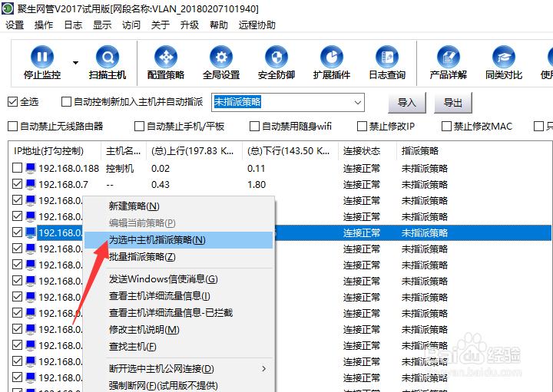Image resolution: width=553 pixels, height=392 pixels.
Task: Uncheck the box for 192.168.0.7
Action: click(17, 184)
